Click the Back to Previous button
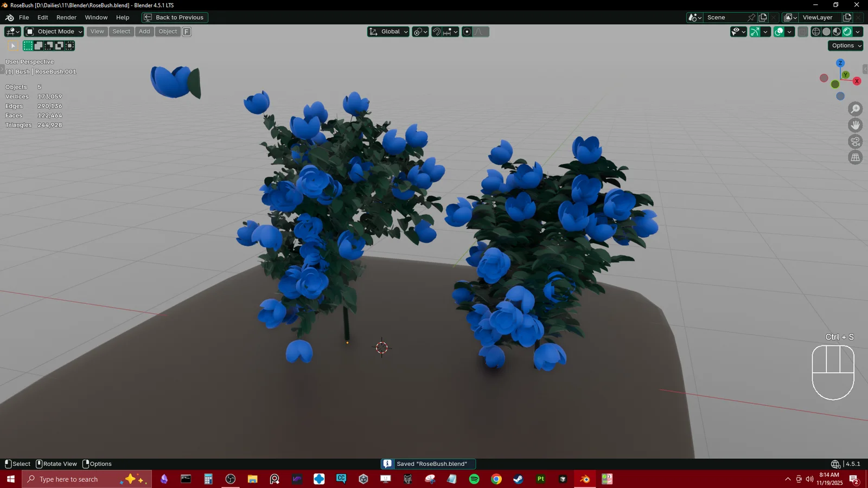This screenshot has width=868, height=488. pos(174,17)
